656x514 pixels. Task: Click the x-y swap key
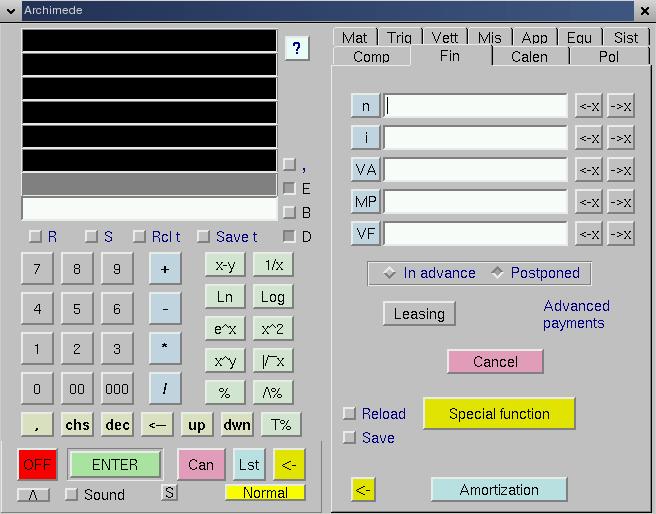click(x=224, y=265)
